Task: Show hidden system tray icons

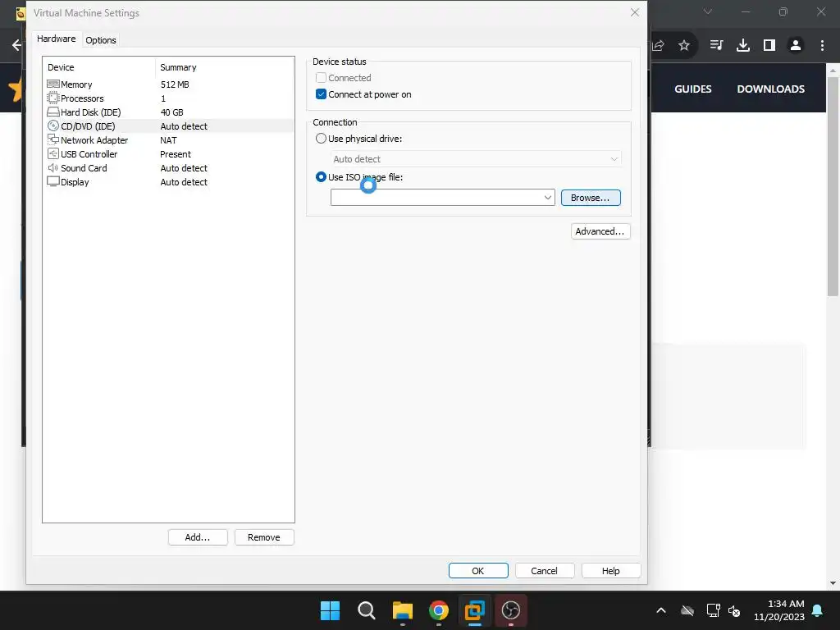Action: (661, 610)
